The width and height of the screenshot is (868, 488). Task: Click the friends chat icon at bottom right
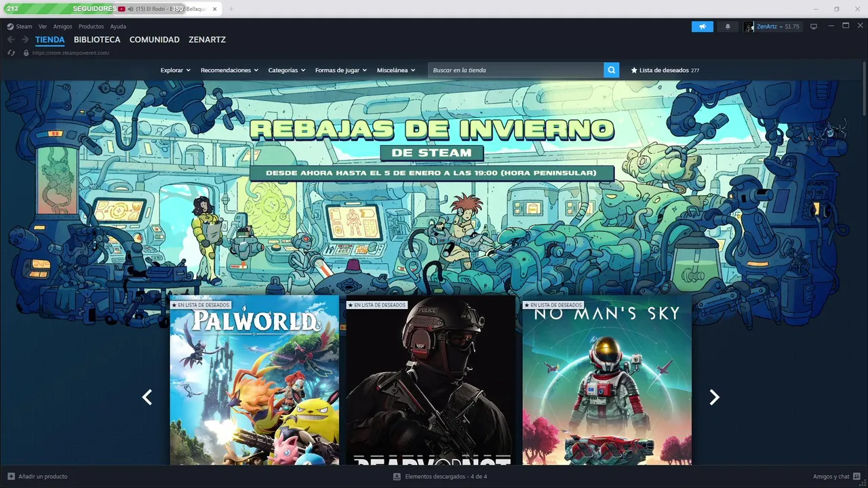(856, 476)
